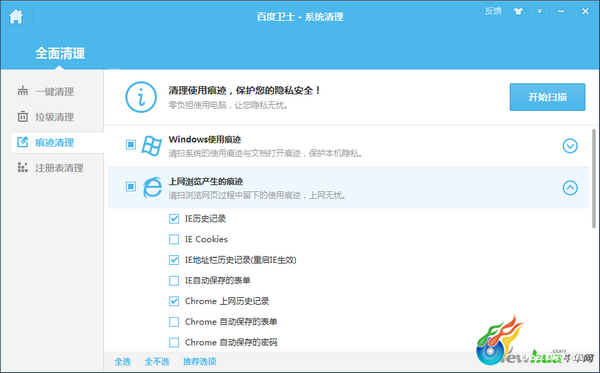Collapse the 上网浏览产生的痕迹 section

pyautogui.click(x=570, y=188)
